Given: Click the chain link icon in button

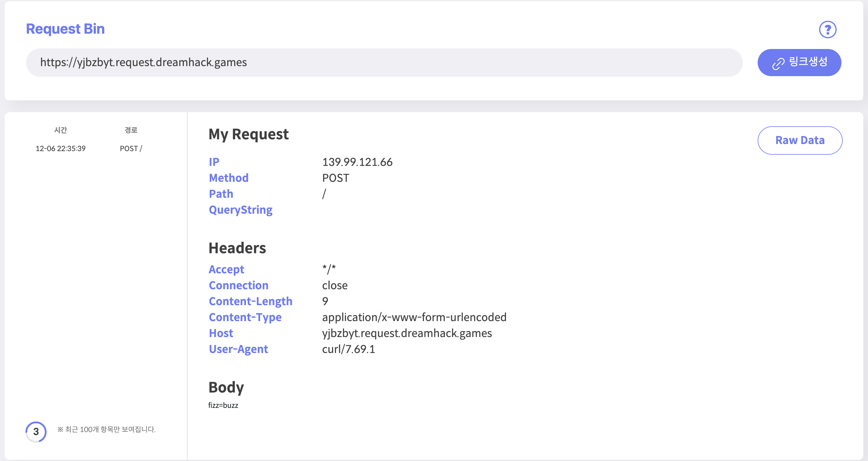Looking at the screenshot, I should coord(778,63).
